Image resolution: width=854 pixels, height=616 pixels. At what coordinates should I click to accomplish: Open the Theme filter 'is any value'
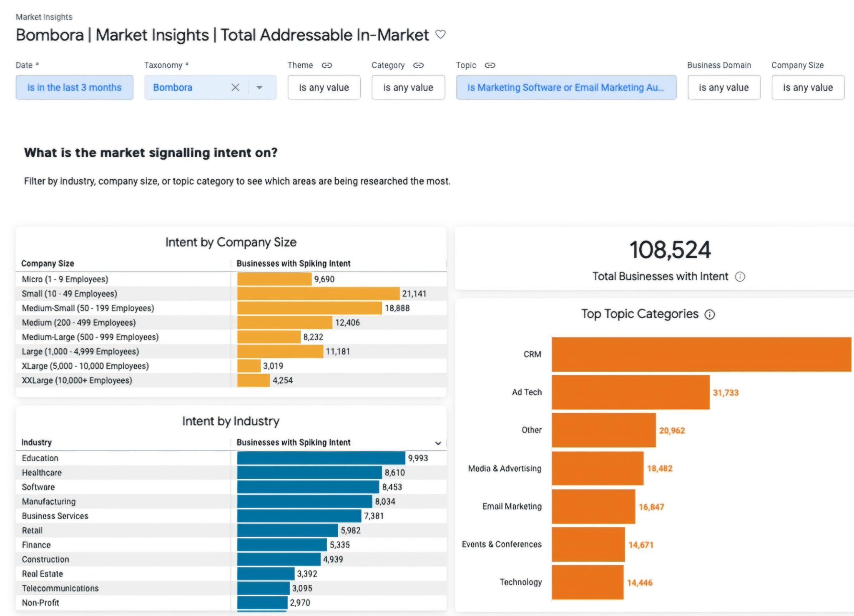[x=324, y=87]
